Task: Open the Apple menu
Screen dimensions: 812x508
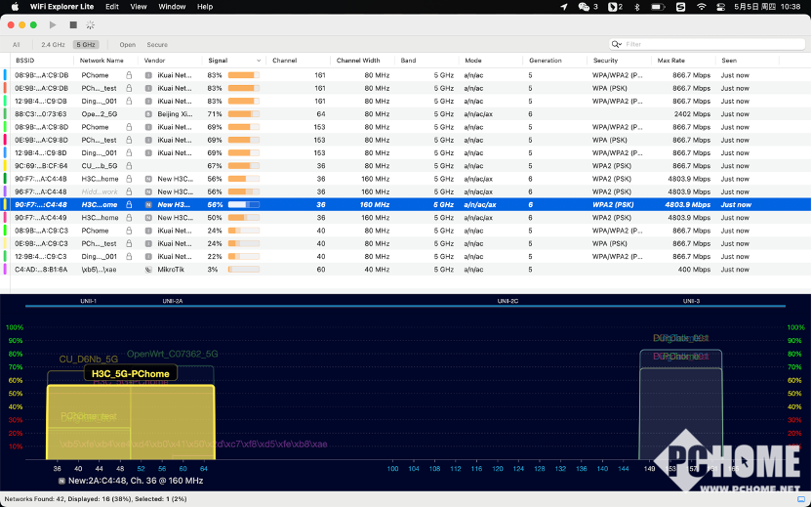Action: coord(15,7)
